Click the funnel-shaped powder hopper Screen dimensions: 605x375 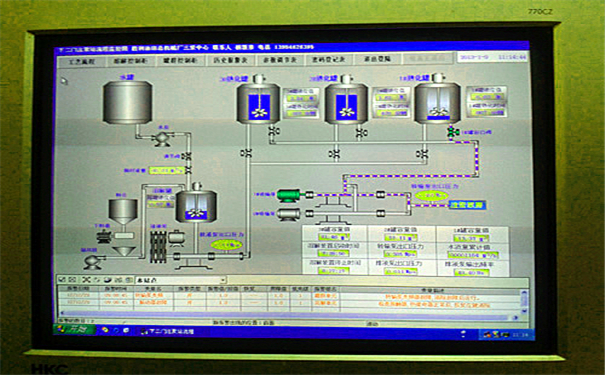click(x=123, y=212)
